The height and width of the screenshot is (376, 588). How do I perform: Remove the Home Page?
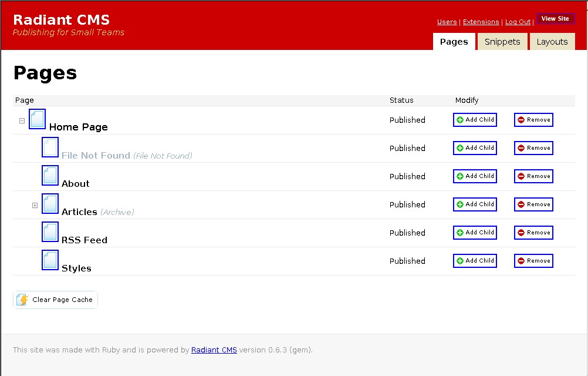pyautogui.click(x=533, y=120)
